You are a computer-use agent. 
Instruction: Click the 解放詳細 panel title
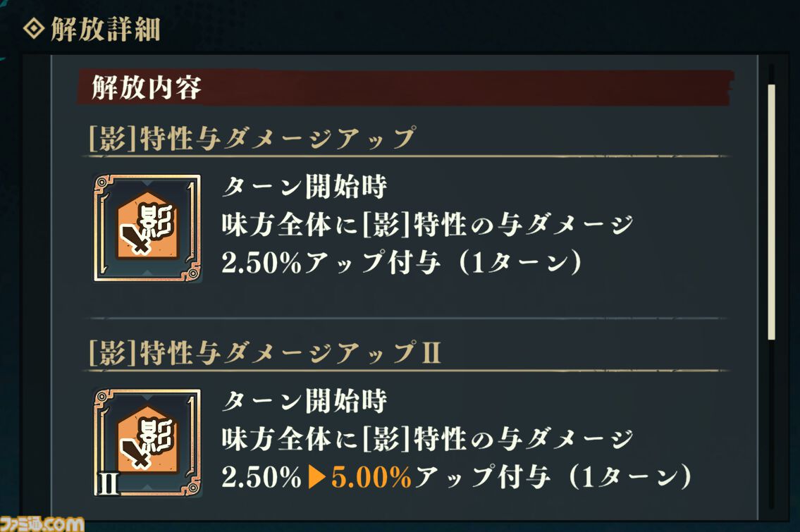point(106,29)
